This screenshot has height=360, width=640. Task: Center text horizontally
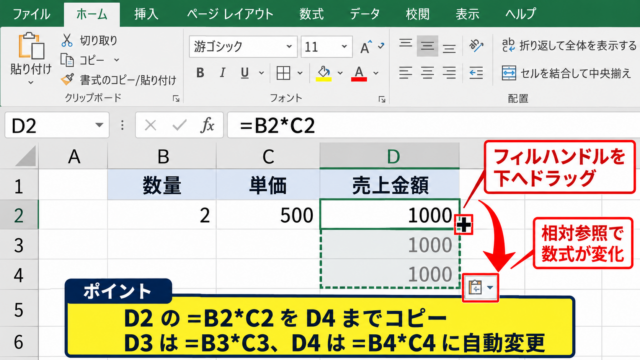(x=427, y=73)
